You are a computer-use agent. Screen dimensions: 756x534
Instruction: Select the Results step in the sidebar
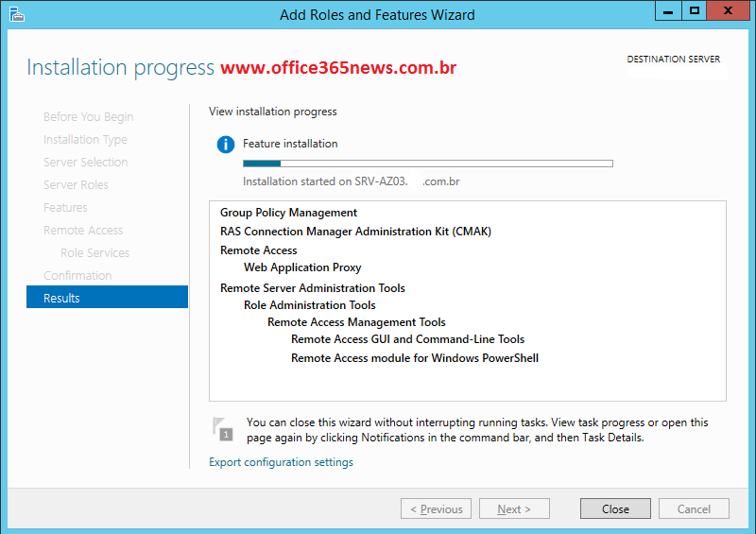[107, 297]
